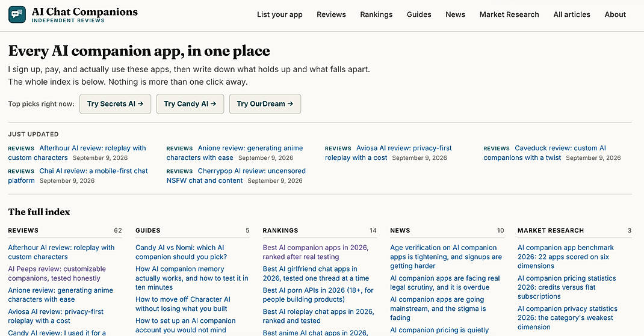
Task: Open How to set up an AI companion account guide
Action: [x=185, y=325]
